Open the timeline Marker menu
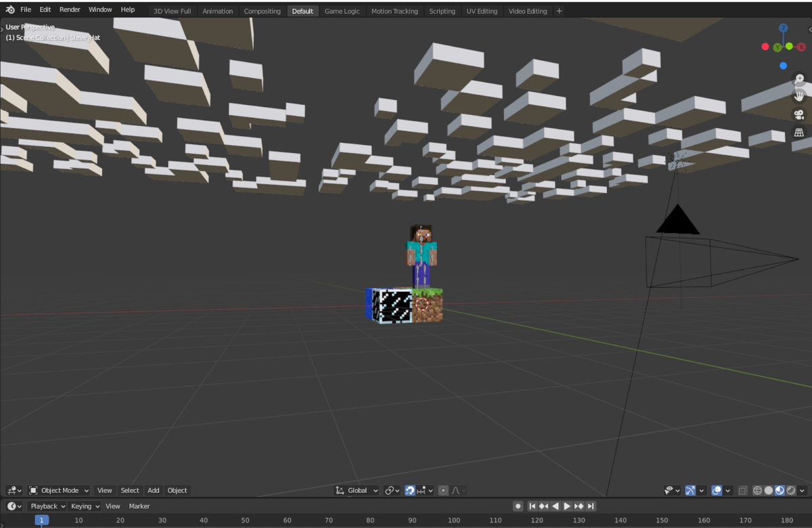The width and height of the screenshot is (812, 528). [139, 506]
